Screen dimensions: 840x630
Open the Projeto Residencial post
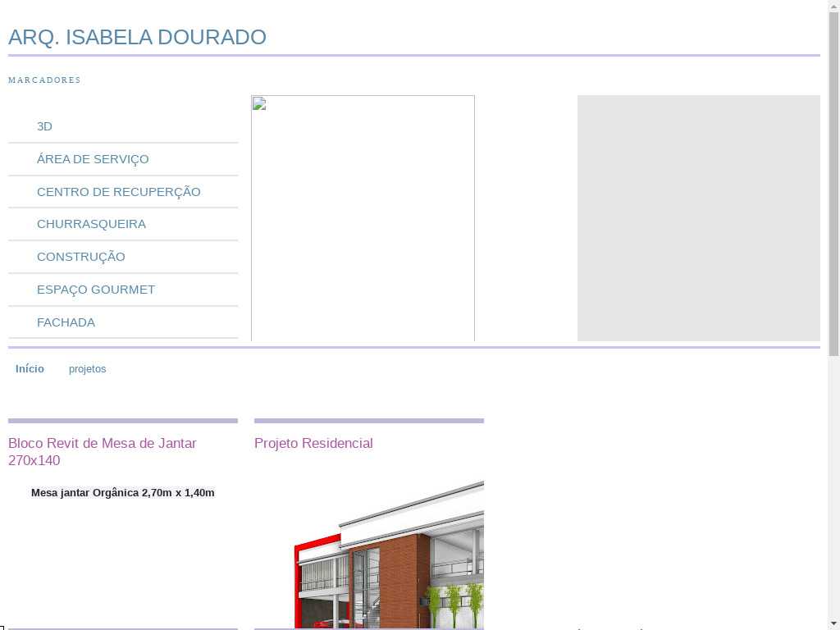313,443
